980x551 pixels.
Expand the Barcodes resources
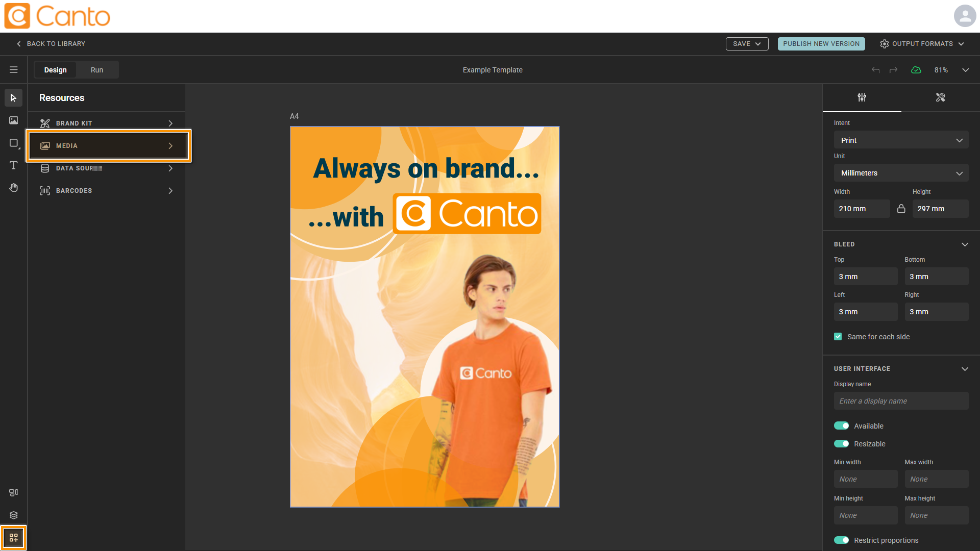point(170,191)
